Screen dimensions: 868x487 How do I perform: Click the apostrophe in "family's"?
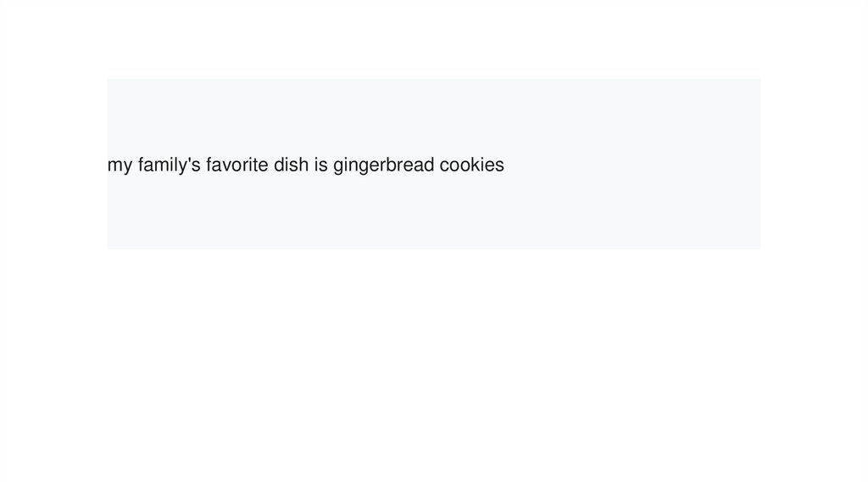[189, 160]
